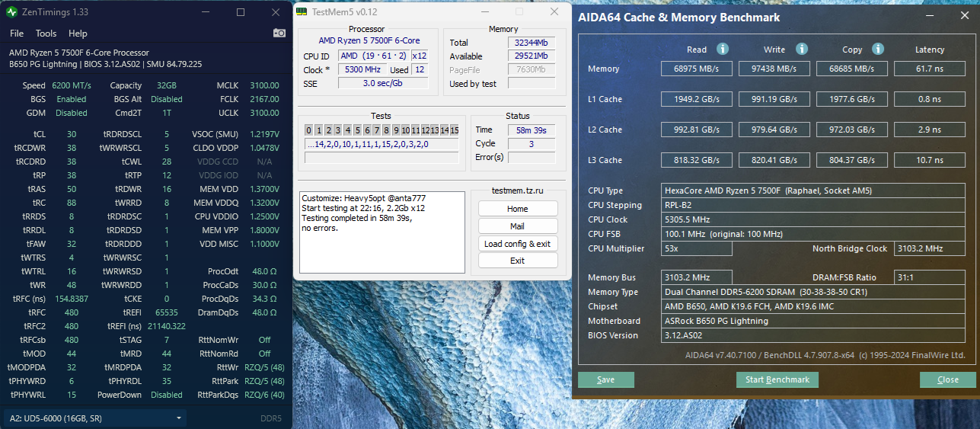Viewport: 980px width, 429px height.
Task: Click Memory Copy 68685 MB/s value
Action: (x=851, y=69)
